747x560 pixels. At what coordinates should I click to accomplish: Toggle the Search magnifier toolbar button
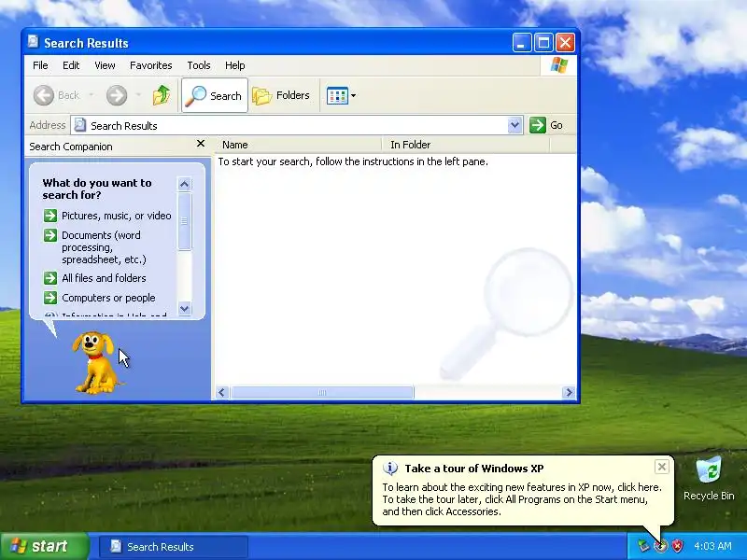pos(215,96)
